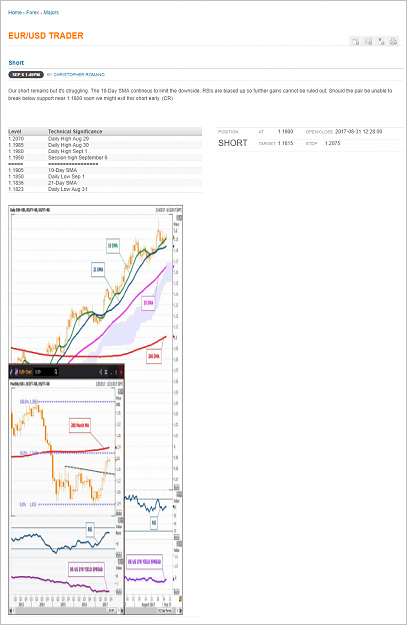The height and width of the screenshot is (625, 407).
Task: Click the '200 Month MA' label in inset chart
Action: [80, 426]
